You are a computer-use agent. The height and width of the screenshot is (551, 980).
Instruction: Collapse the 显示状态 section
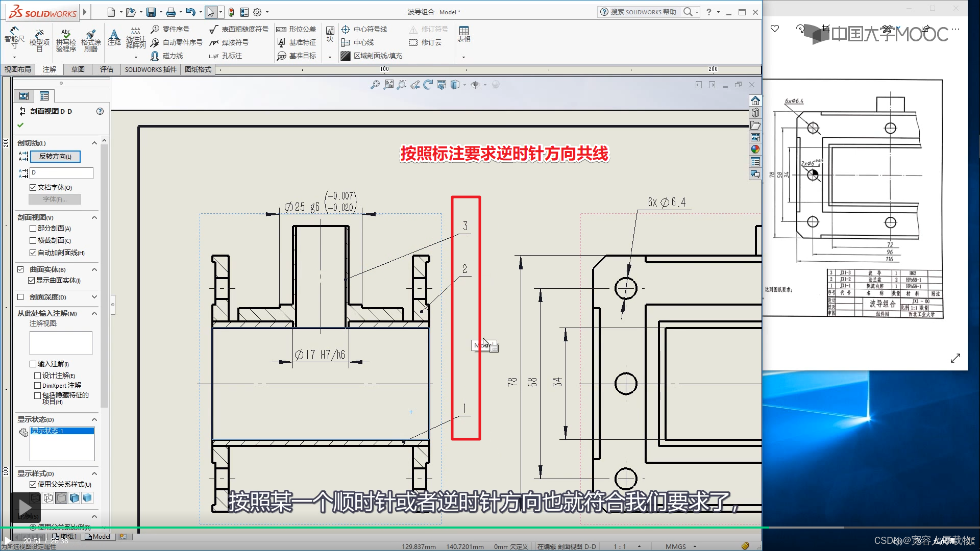click(94, 419)
